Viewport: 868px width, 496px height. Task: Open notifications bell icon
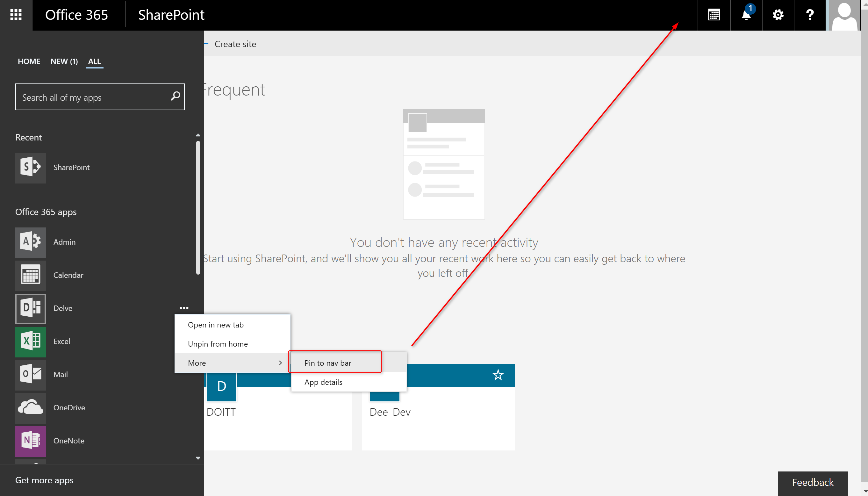(x=746, y=15)
